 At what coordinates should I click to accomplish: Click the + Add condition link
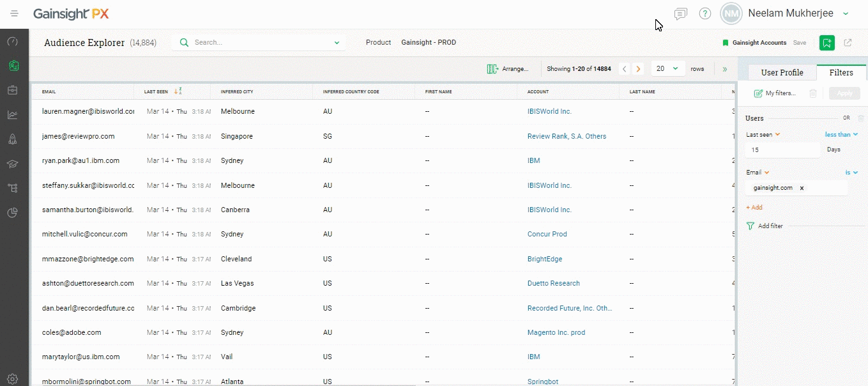[x=754, y=208]
